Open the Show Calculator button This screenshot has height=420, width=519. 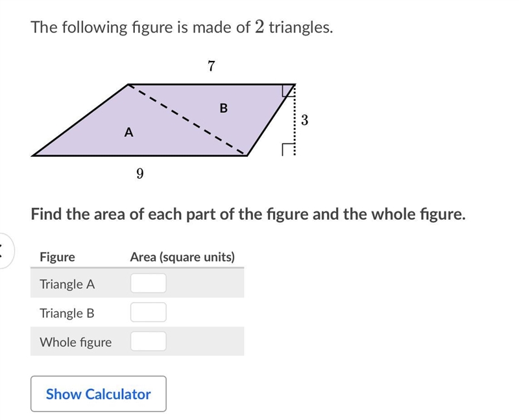pyautogui.click(x=99, y=394)
